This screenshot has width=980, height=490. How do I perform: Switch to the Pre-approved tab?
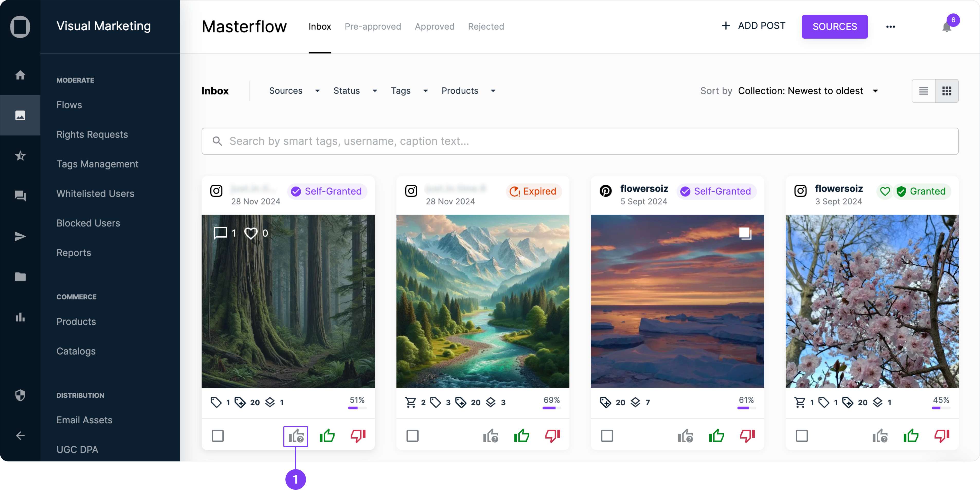tap(372, 27)
